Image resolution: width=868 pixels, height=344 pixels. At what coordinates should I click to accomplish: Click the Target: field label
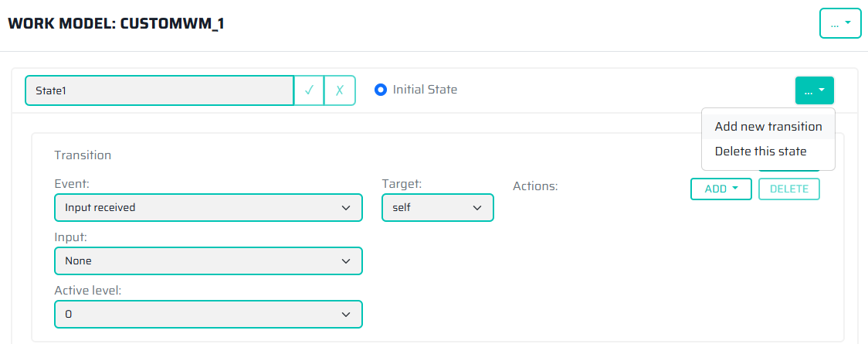point(402,184)
